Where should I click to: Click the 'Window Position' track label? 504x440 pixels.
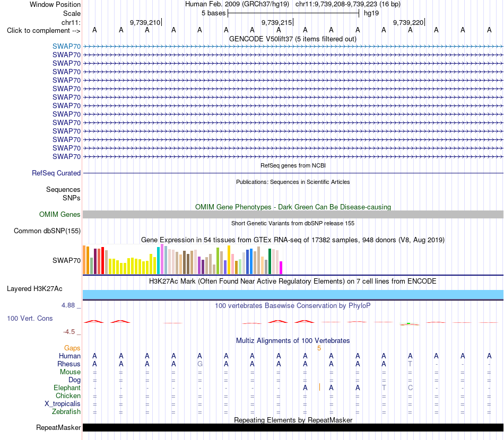pos(55,4)
